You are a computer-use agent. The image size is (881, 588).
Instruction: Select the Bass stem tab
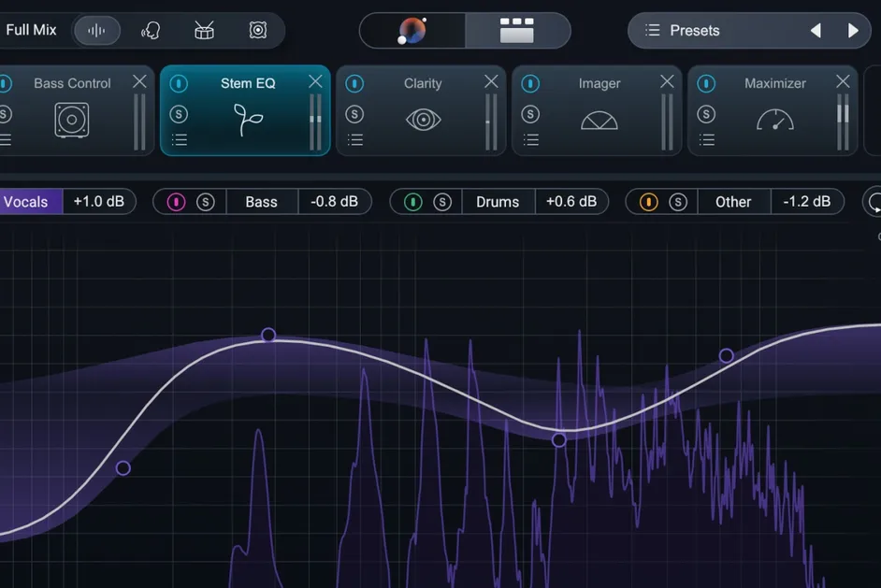262,202
